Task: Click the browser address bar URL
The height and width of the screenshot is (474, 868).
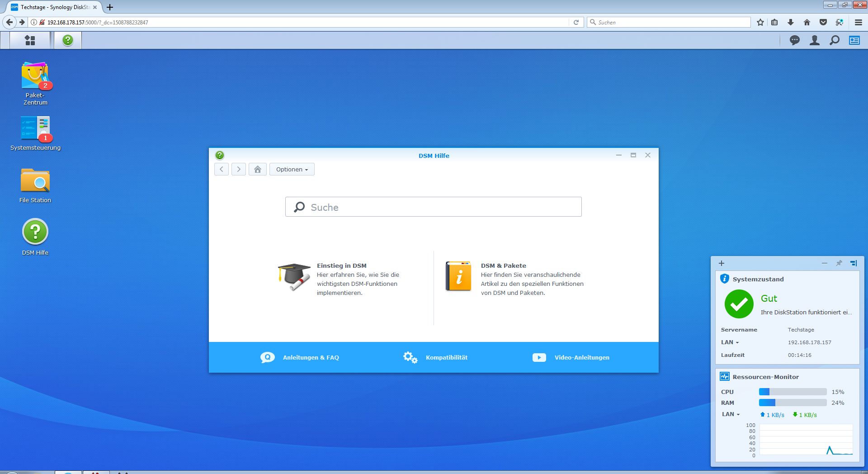Action: pyautogui.click(x=98, y=22)
